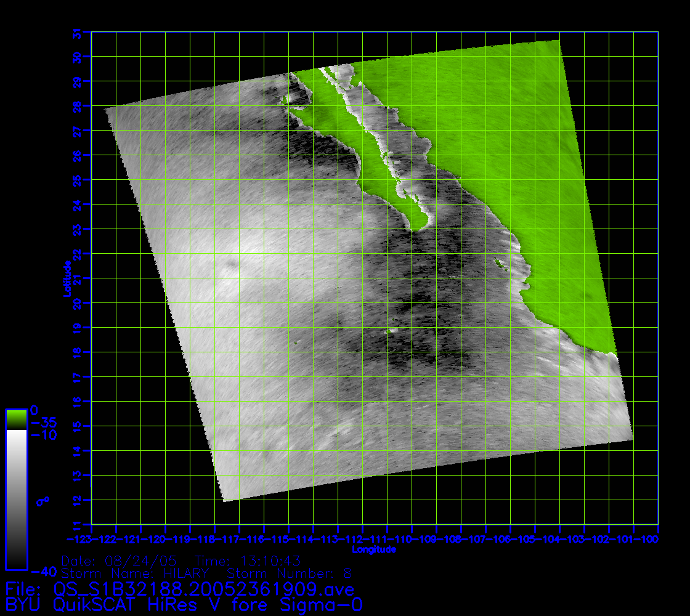Click the grayscale gradient of the sigma-0 legend
Screen dimensions: 690x616
(16, 499)
